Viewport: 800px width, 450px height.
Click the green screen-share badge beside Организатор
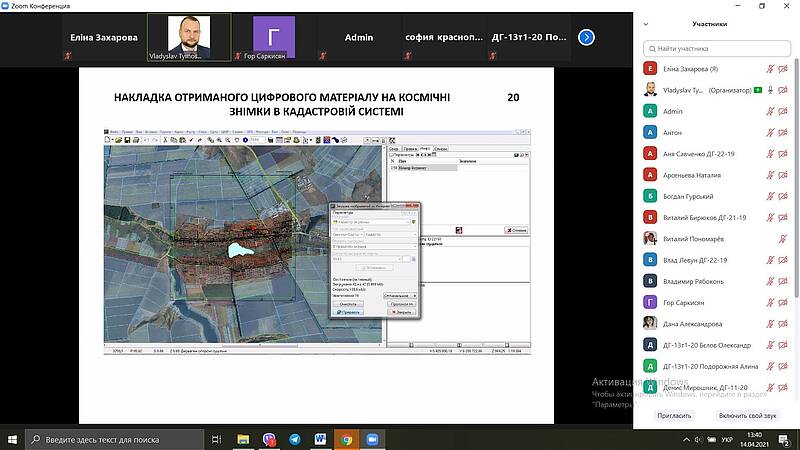[x=758, y=90]
